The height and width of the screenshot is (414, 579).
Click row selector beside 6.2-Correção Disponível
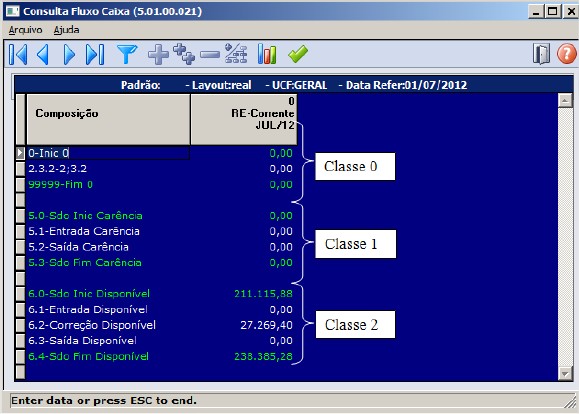point(20,325)
